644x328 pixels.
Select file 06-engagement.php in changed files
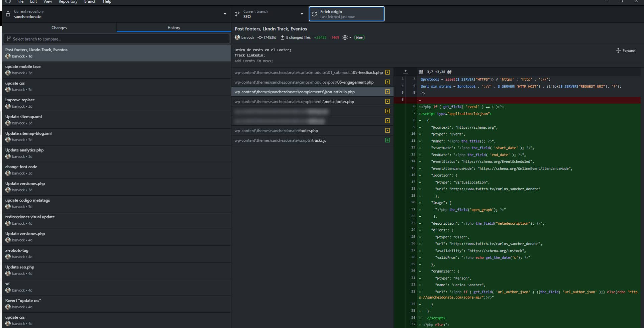[312, 82]
